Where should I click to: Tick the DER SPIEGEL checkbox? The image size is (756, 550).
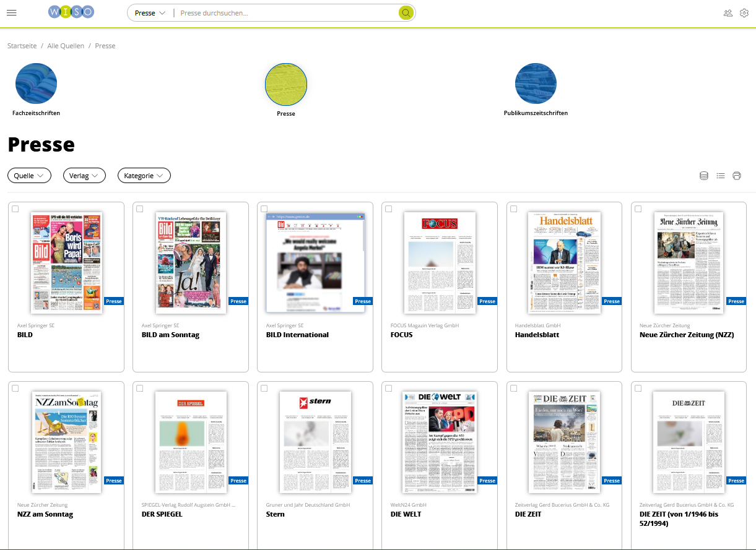click(x=140, y=389)
